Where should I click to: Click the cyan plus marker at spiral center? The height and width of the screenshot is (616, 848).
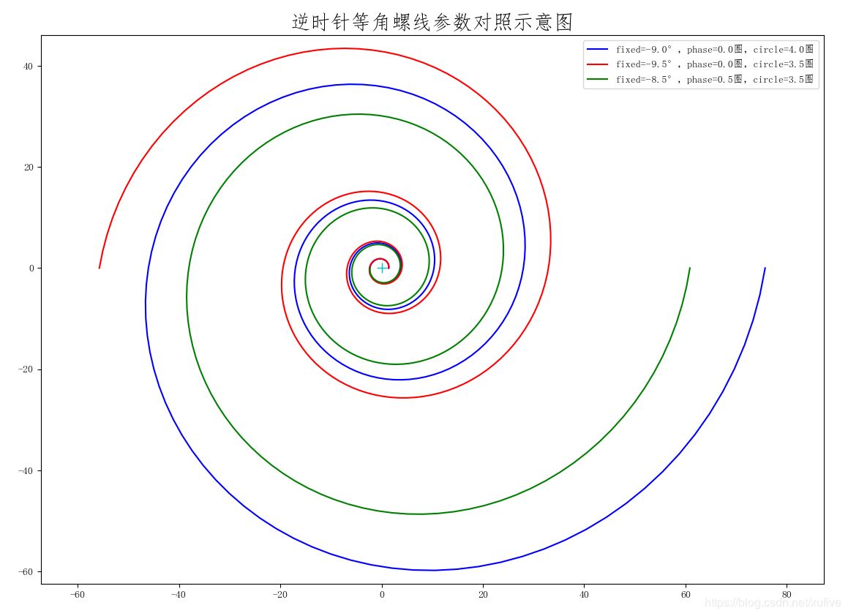(x=382, y=268)
